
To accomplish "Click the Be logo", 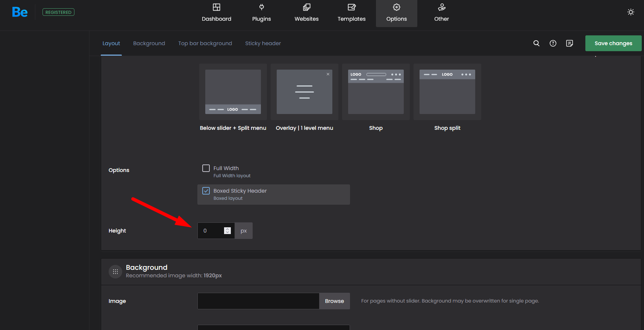I will click(20, 12).
